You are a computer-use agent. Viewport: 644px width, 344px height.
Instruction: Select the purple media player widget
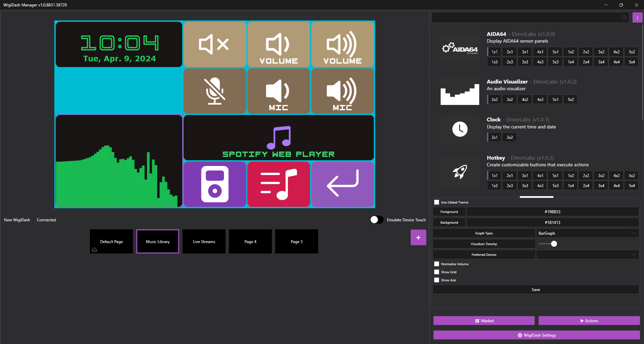click(215, 184)
